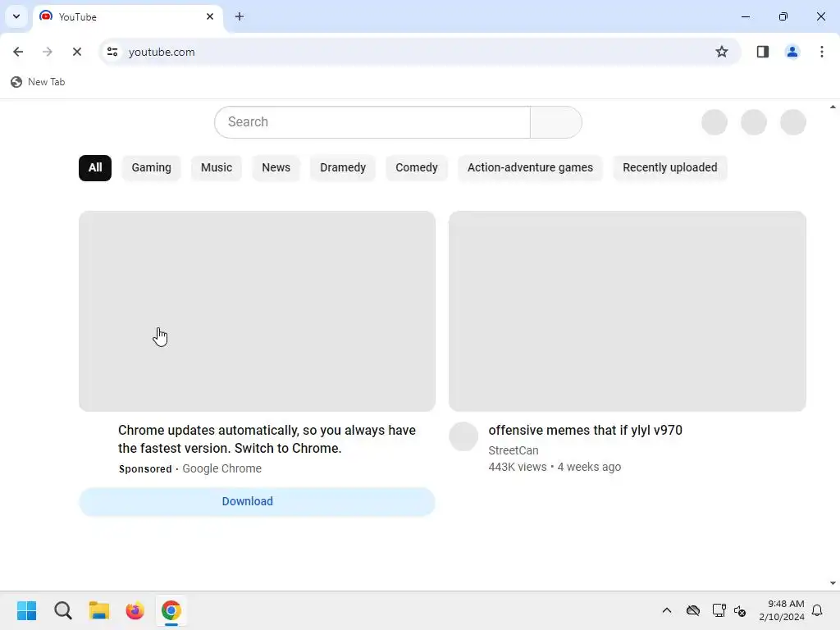
Task: Open the sponsored Chrome ad thumbnail
Action: tap(257, 311)
